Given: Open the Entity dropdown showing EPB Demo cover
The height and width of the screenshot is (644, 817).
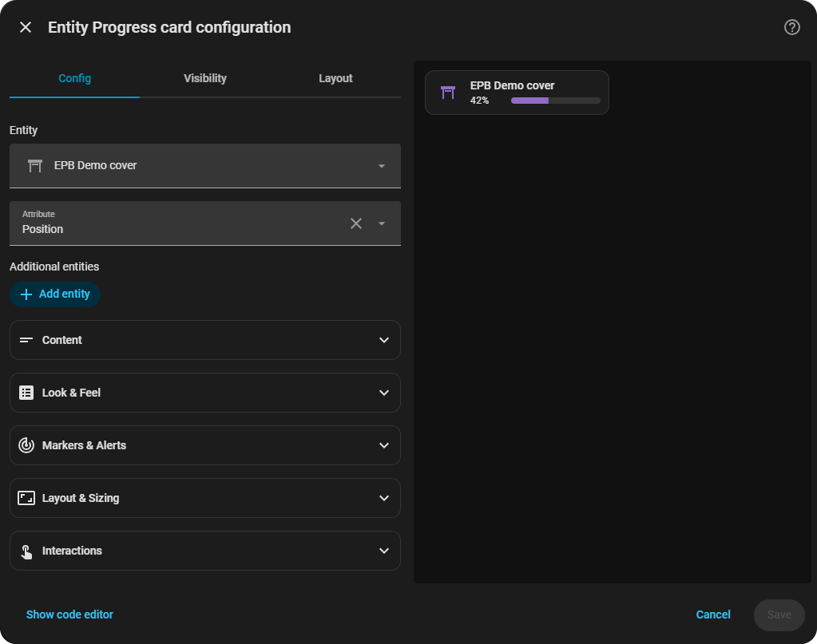Looking at the screenshot, I should [204, 165].
